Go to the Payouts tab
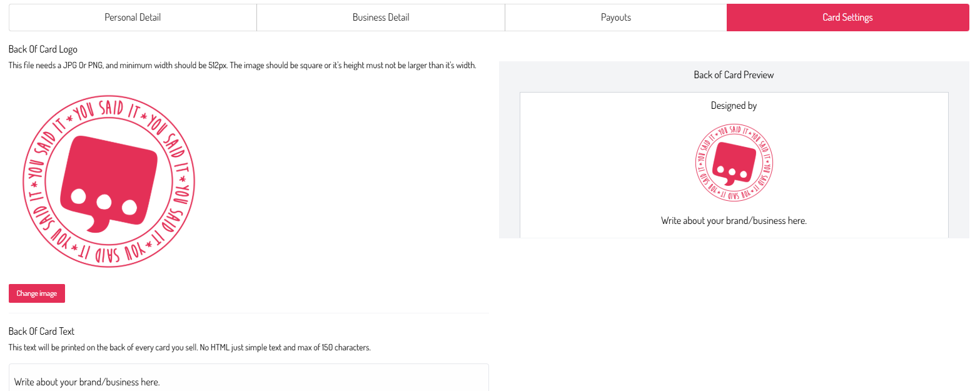This screenshot has height=391, width=980. coord(616,18)
